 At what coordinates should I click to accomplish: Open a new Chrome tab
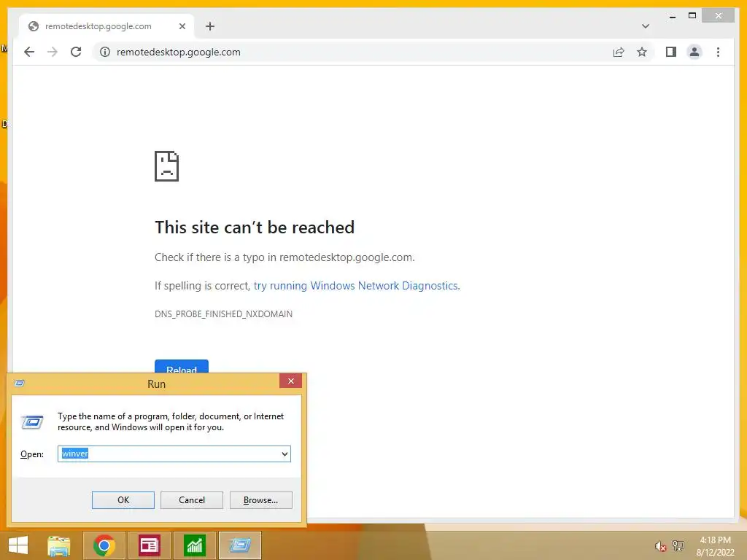coord(210,26)
